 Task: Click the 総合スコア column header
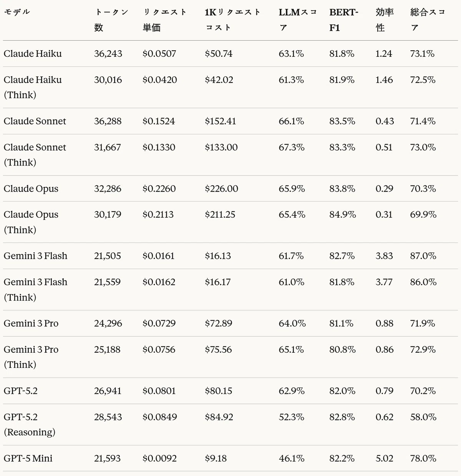(x=427, y=20)
